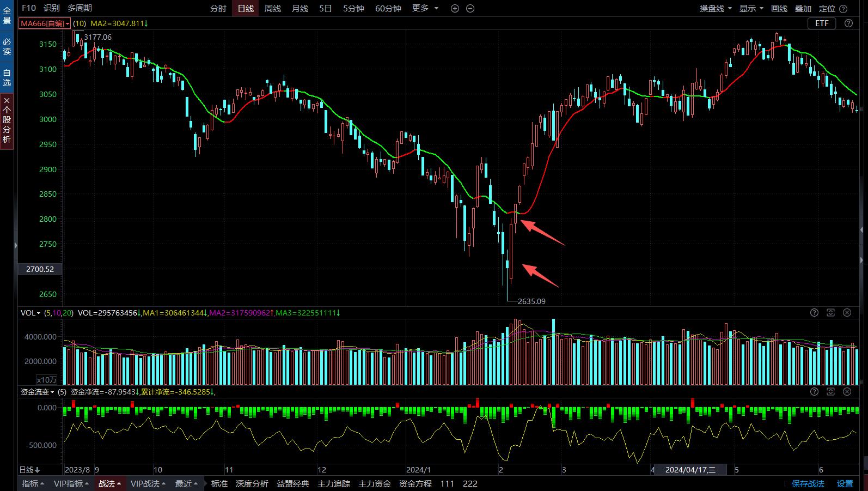This screenshot has width=868, height=491.
Task: Click the 2024/04/17 date marker on timeline
Action: (690, 470)
